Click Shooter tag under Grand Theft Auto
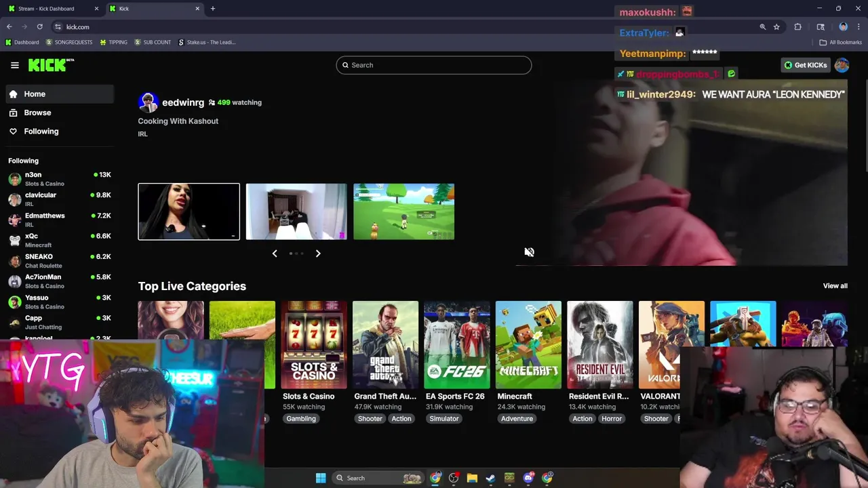Screen dimensions: 868x488 pos(370,419)
